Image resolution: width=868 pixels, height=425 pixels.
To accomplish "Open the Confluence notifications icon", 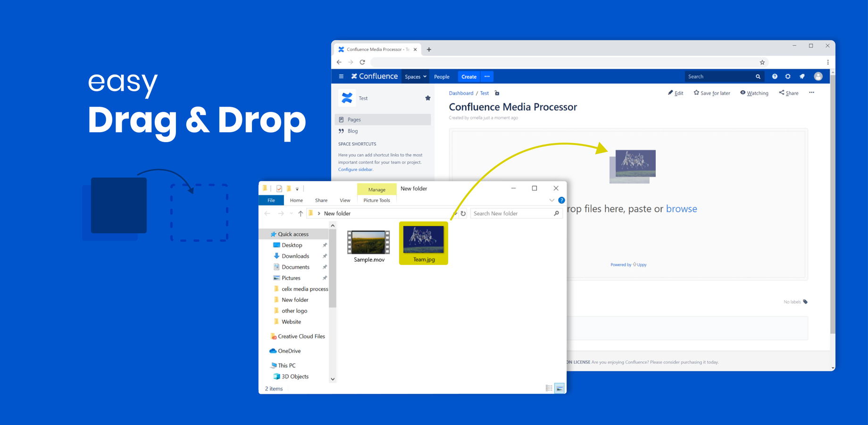I will coord(802,76).
